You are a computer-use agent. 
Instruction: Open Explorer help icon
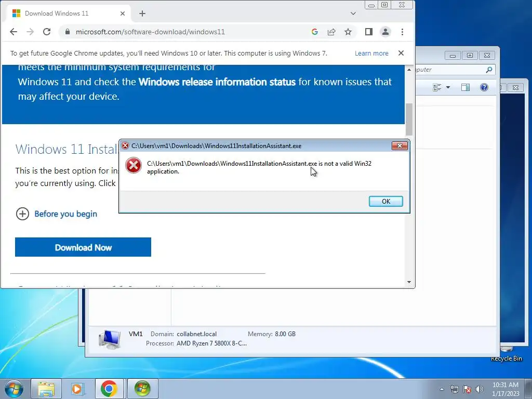[484, 87]
